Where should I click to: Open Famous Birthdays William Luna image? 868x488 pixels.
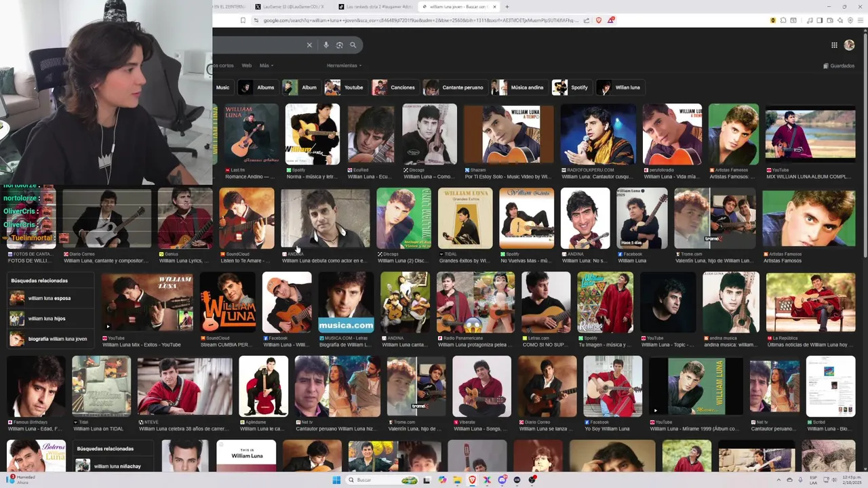point(36,386)
